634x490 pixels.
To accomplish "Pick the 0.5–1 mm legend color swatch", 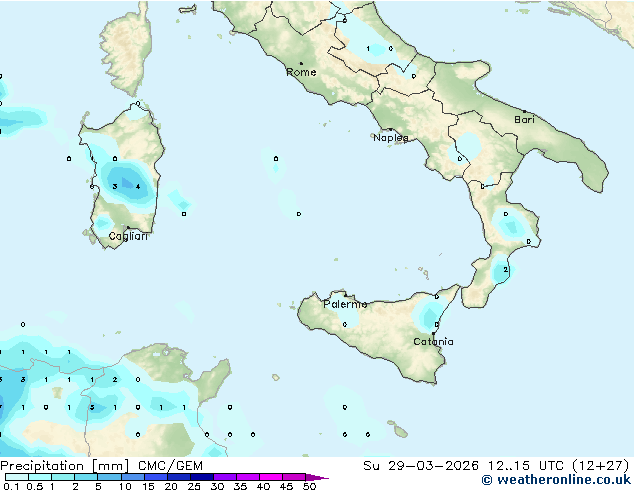I will coord(40,477).
